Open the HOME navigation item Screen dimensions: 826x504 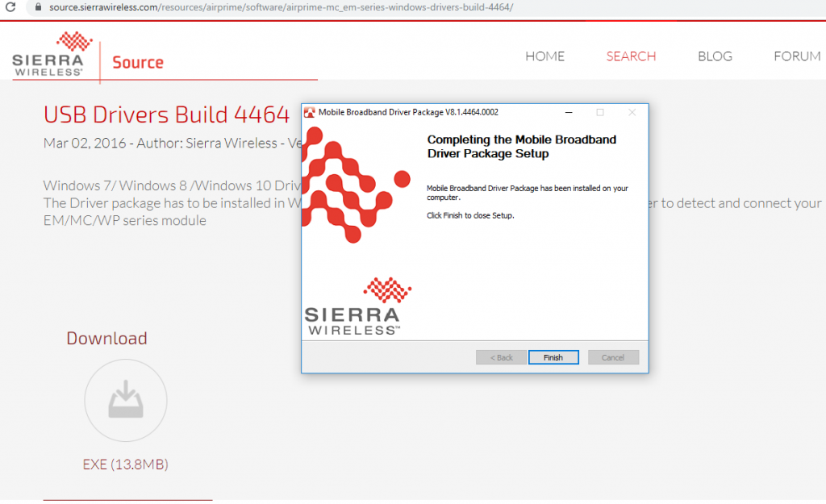[x=544, y=56]
